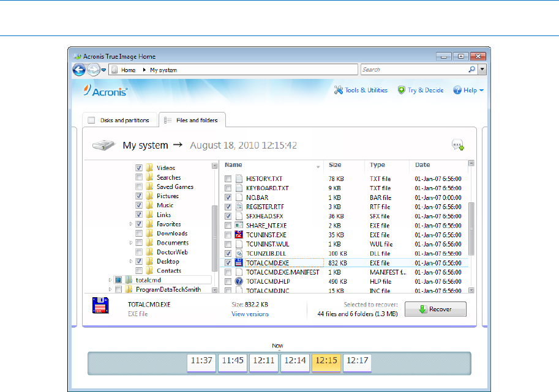
Task: Click the large floppy icon in details pane
Action: pos(100,305)
